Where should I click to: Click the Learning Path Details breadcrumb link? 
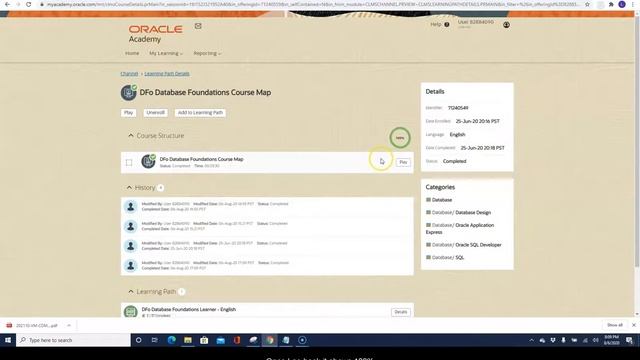click(x=167, y=74)
